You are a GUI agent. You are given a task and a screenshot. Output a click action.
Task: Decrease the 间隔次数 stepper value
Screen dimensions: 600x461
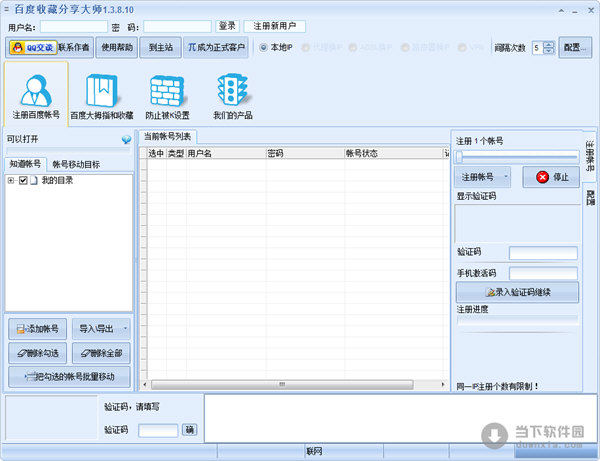(x=549, y=51)
